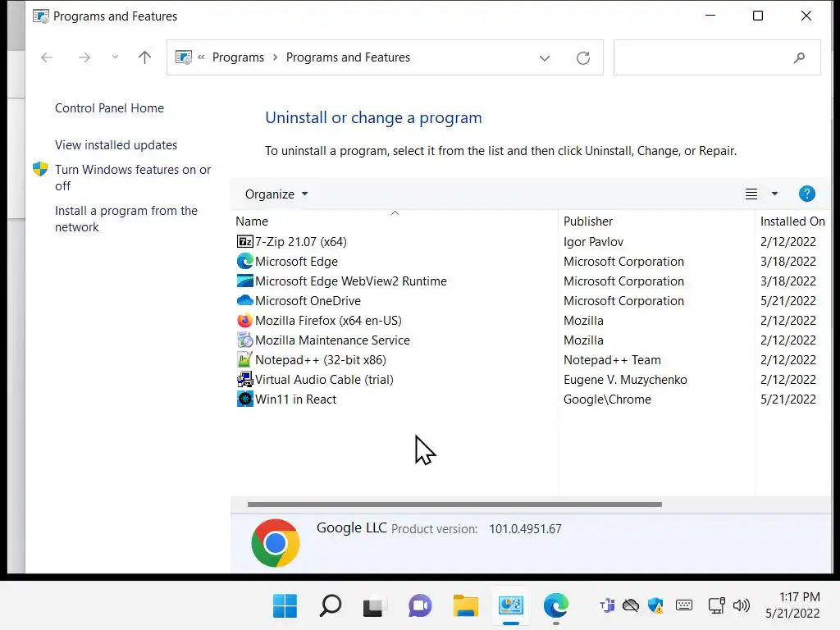Sort by the Installed On column
This screenshot has height=630, width=840.
pos(792,221)
